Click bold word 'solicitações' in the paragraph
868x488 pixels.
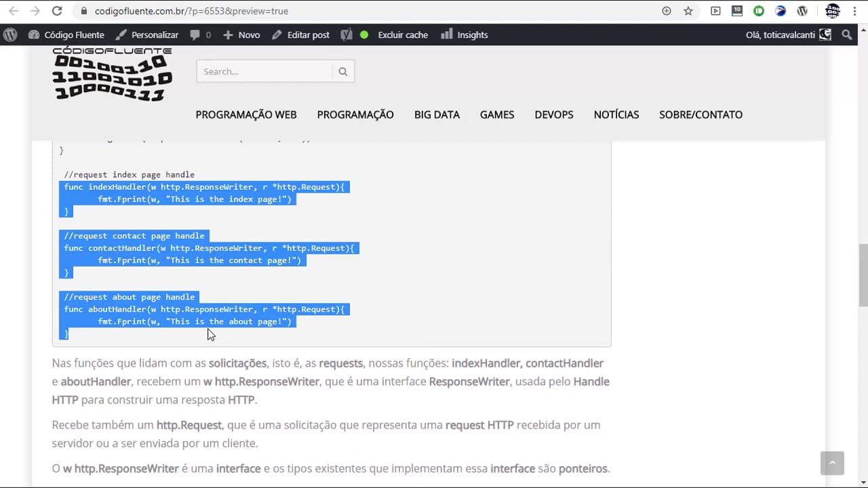click(x=237, y=363)
